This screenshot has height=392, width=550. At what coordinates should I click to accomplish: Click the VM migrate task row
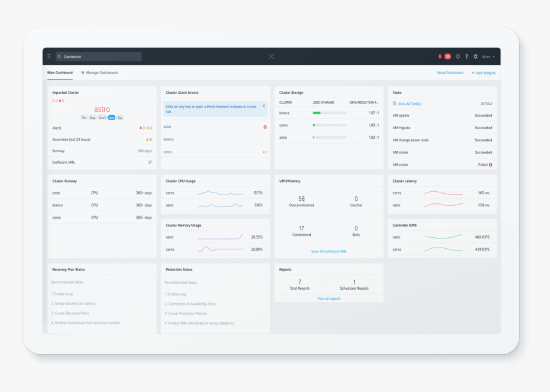click(443, 128)
